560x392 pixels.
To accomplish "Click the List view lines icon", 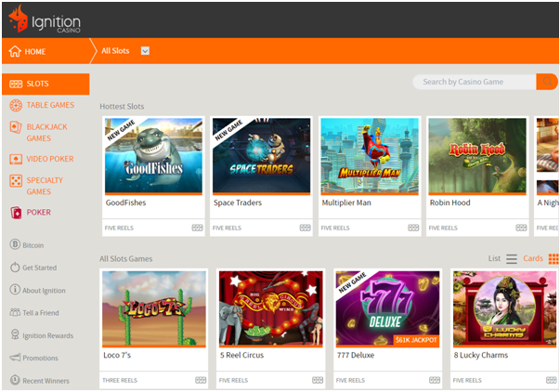I will 512,259.
